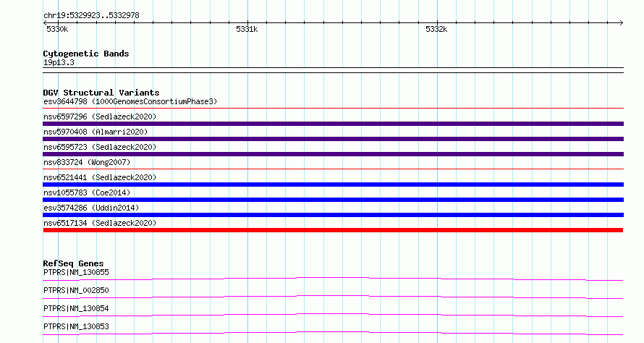Open variant nsv833724 (Wong2007) label
Viewport: 644px width, 343px height.
click(x=87, y=162)
